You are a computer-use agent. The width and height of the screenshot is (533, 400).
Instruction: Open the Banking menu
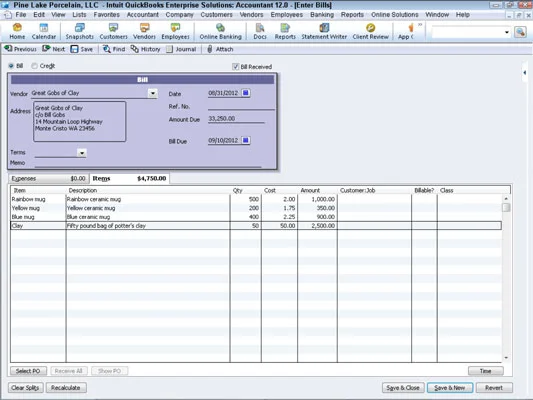[322, 15]
